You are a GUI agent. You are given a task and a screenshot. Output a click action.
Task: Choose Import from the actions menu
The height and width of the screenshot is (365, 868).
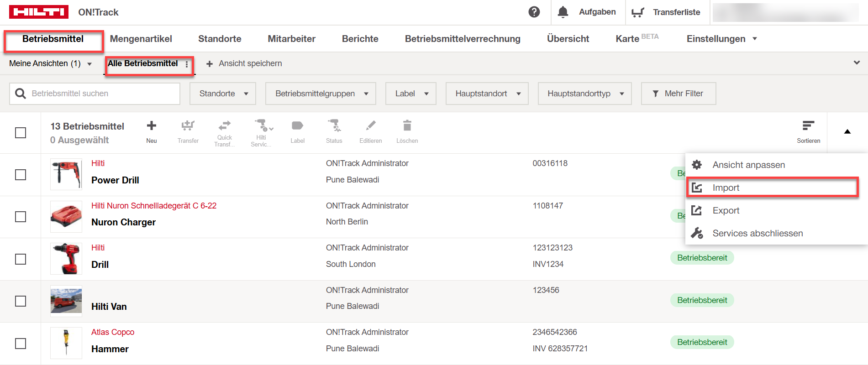pyautogui.click(x=773, y=188)
